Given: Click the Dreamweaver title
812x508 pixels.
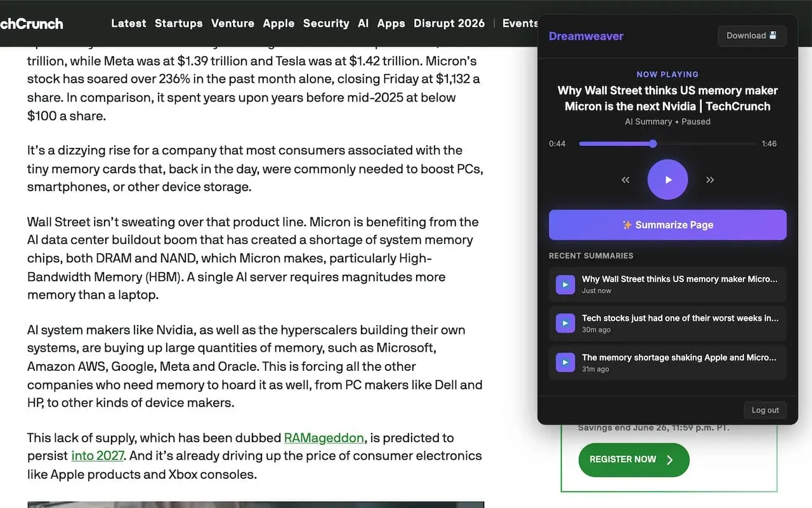Looking at the screenshot, I should pyautogui.click(x=586, y=36).
